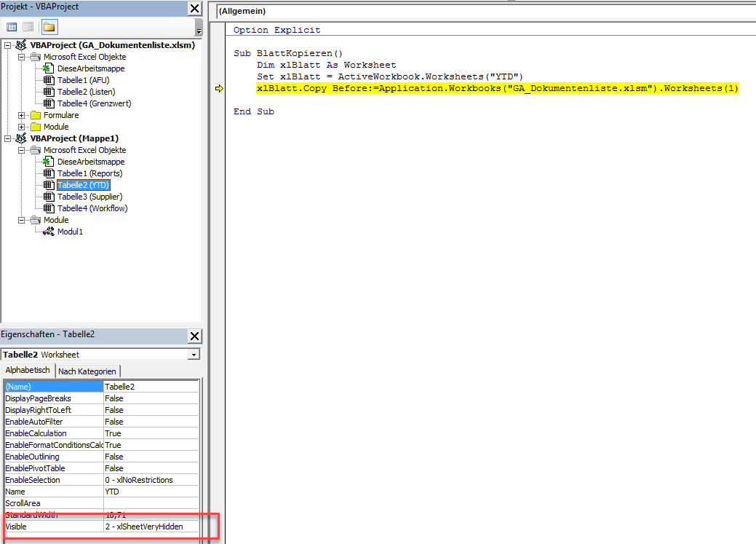The height and width of the screenshot is (544, 756).
Task: Click Tabelle4 (Workflow) sheet
Action: coord(92,208)
